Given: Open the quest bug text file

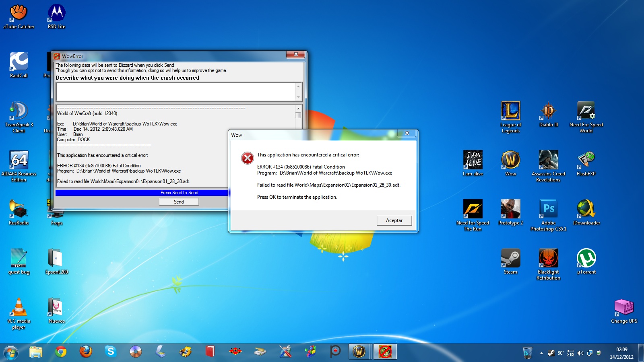Looking at the screenshot, I should (x=19, y=261).
